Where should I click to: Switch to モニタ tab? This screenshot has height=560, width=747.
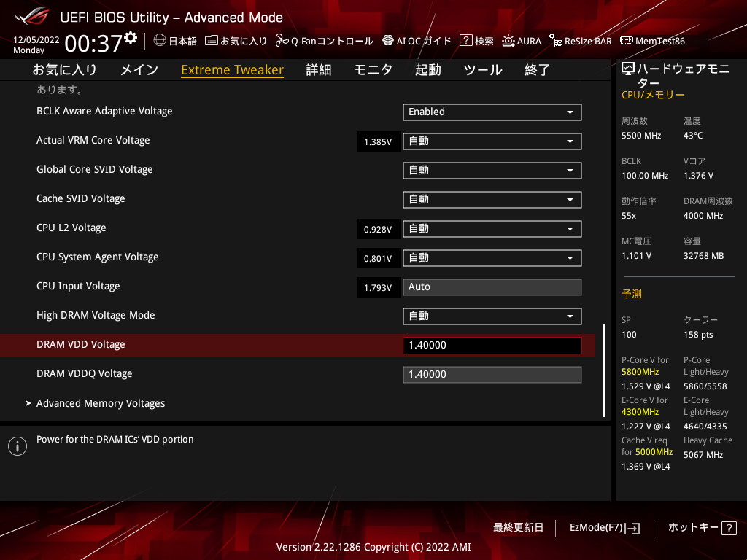[x=373, y=70]
